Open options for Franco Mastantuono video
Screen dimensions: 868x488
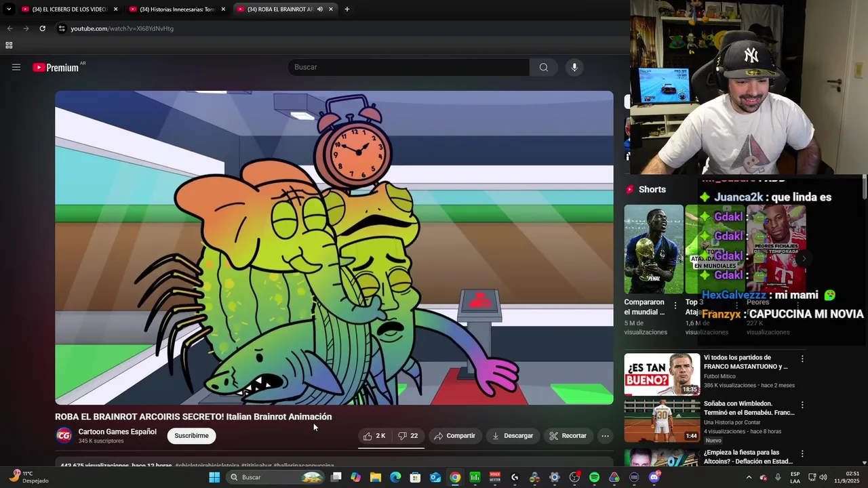(x=802, y=359)
